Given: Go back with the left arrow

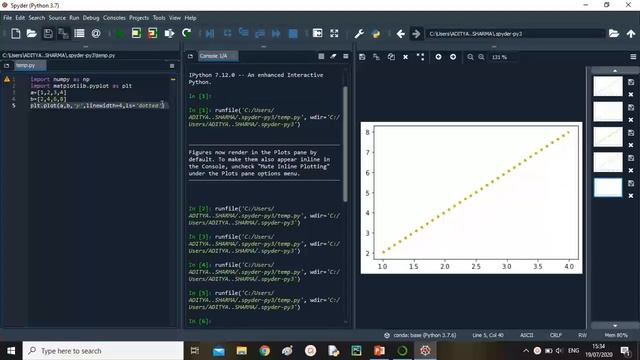Looking at the screenshot, I should pos(400,33).
